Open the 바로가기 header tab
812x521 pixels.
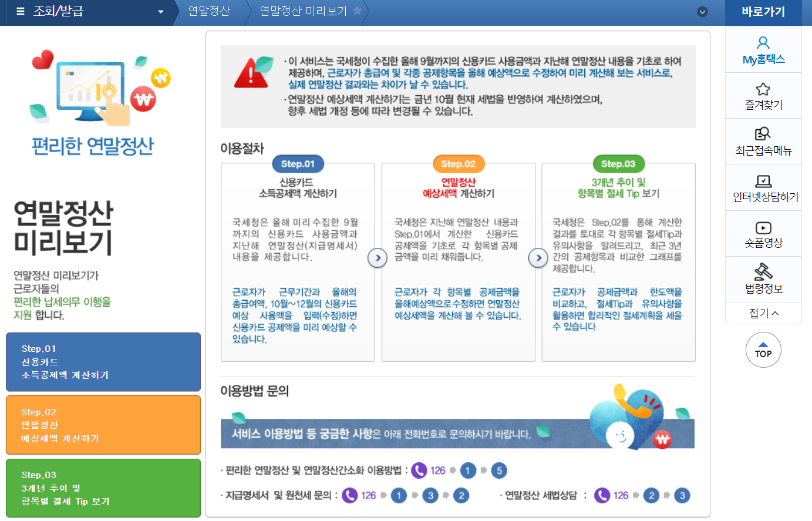click(x=763, y=12)
